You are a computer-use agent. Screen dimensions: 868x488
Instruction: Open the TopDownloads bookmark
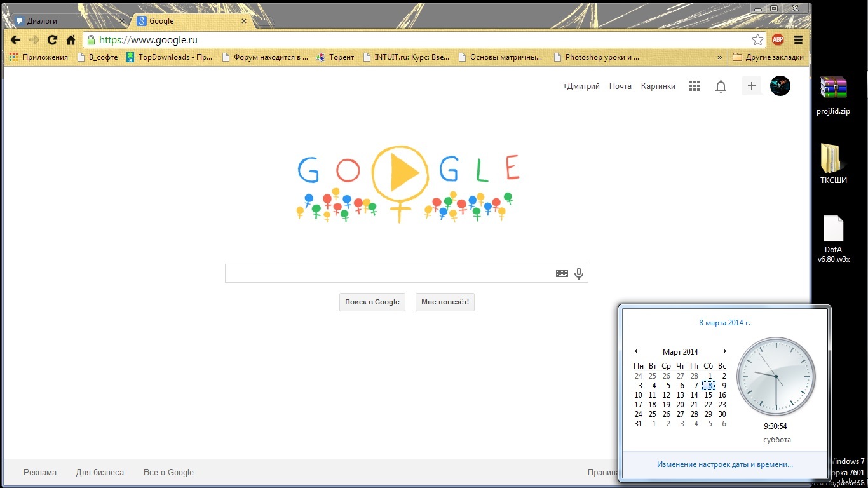click(x=169, y=57)
